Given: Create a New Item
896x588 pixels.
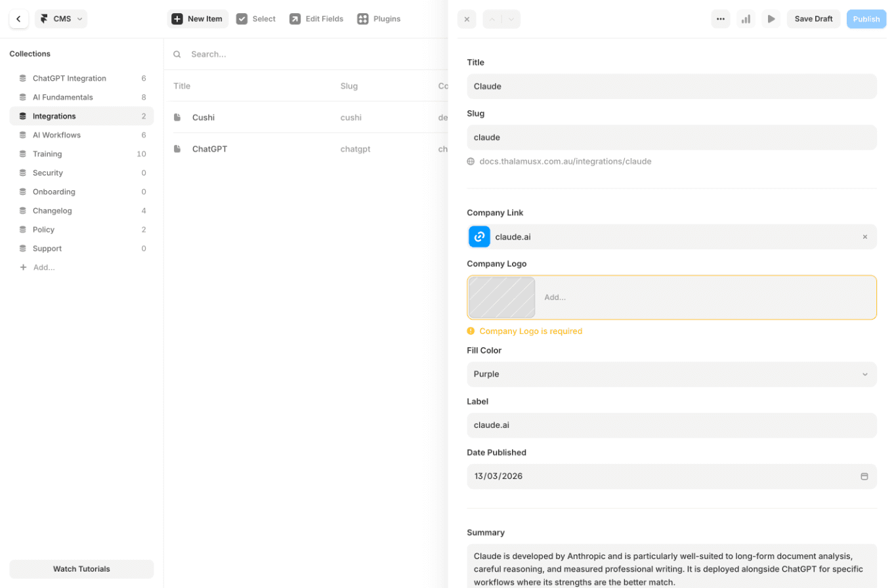Looking at the screenshot, I should (x=198, y=19).
